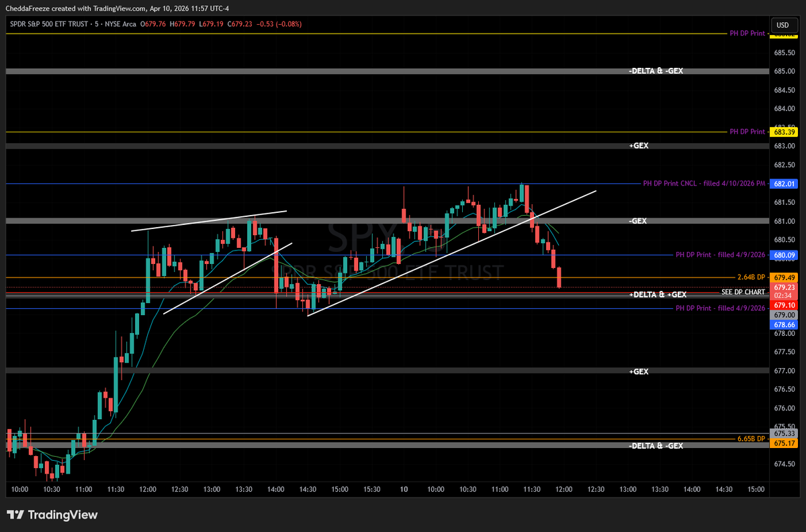Screen dimensions: 806x532
Task: Click the 2.64B DP label
Action: (x=752, y=277)
